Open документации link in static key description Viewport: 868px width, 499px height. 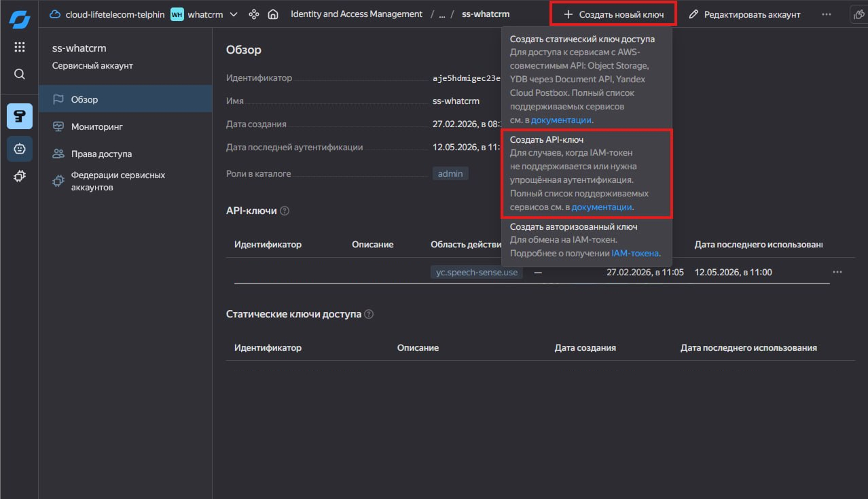(x=561, y=120)
